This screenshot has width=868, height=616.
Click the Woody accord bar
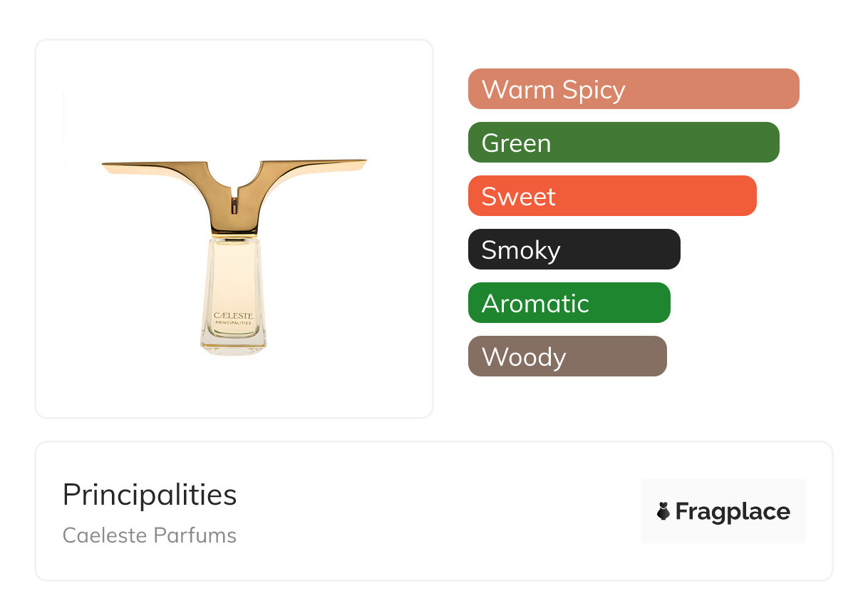click(567, 356)
